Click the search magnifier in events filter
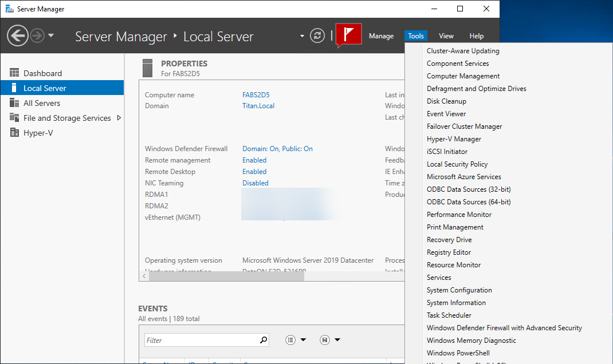Screen dimensions: 613x364 click(263, 340)
